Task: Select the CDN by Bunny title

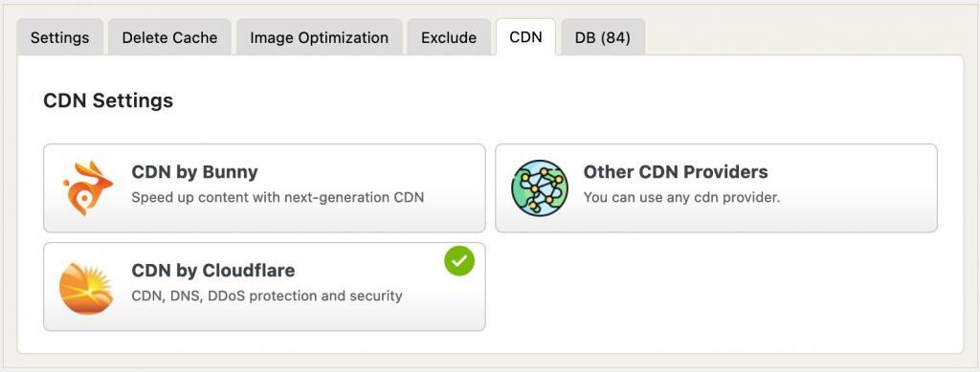Action: click(194, 171)
